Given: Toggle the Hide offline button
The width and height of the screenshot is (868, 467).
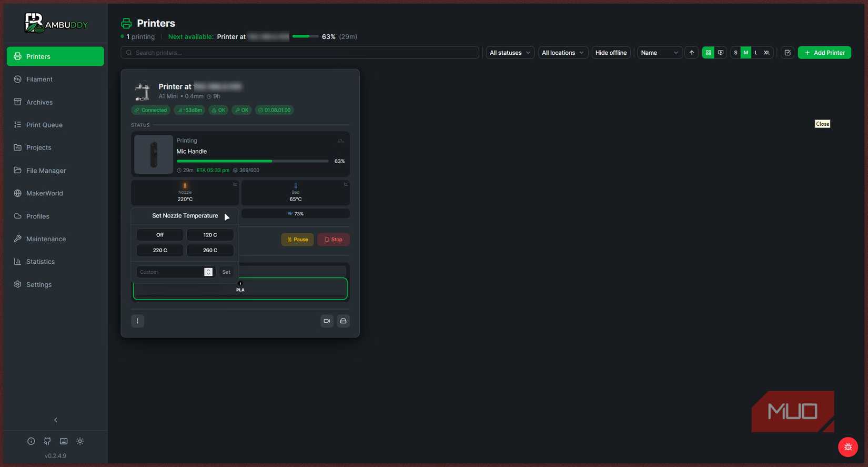Looking at the screenshot, I should (611, 53).
